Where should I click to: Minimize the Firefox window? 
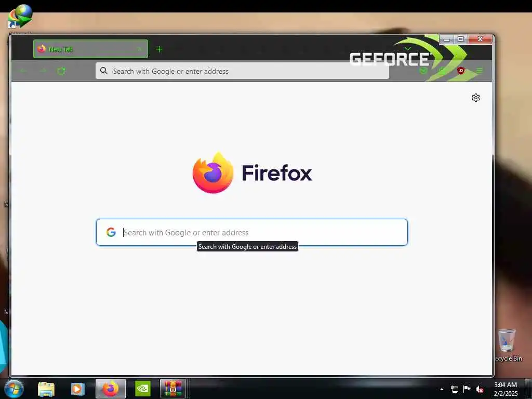pyautogui.click(x=447, y=39)
